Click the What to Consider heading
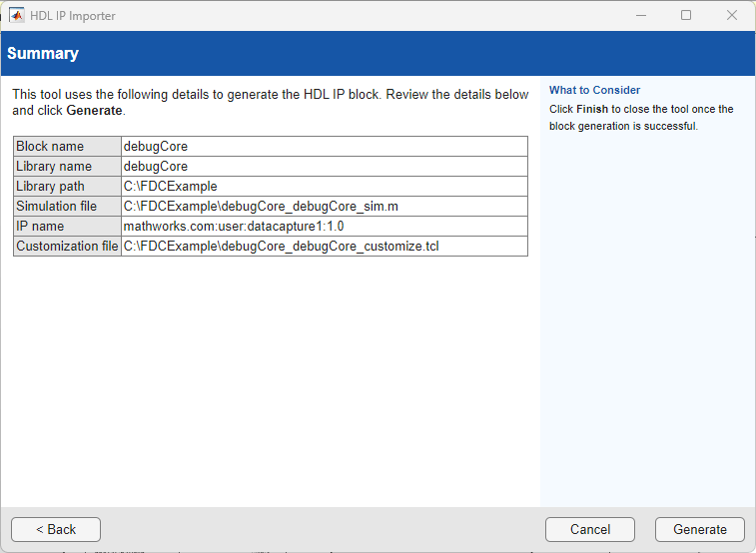Image resolution: width=756 pixels, height=553 pixels. pyautogui.click(x=594, y=90)
